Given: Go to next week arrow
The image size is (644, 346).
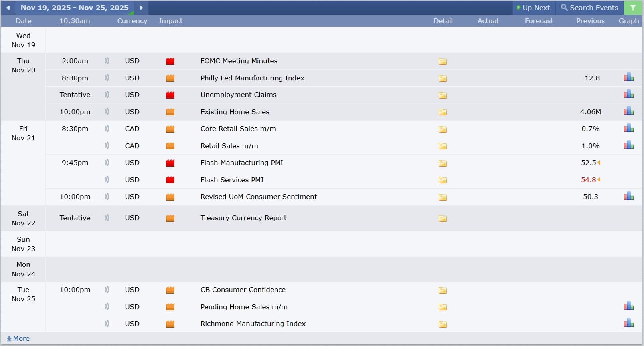Looking at the screenshot, I should [141, 8].
